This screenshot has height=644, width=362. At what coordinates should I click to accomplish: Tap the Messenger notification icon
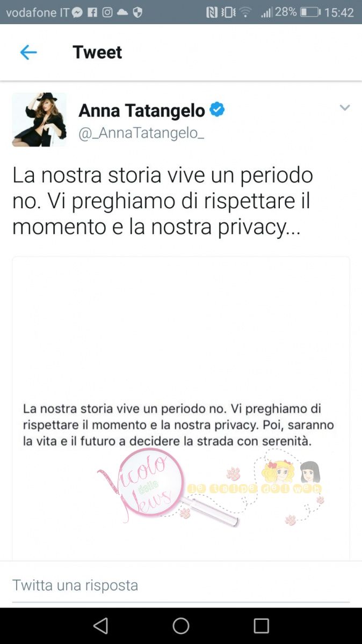(77, 12)
